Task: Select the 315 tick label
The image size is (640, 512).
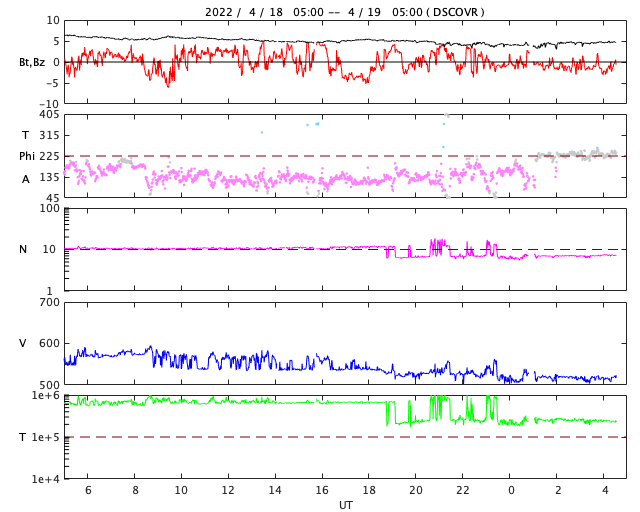Action: pos(49,135)
